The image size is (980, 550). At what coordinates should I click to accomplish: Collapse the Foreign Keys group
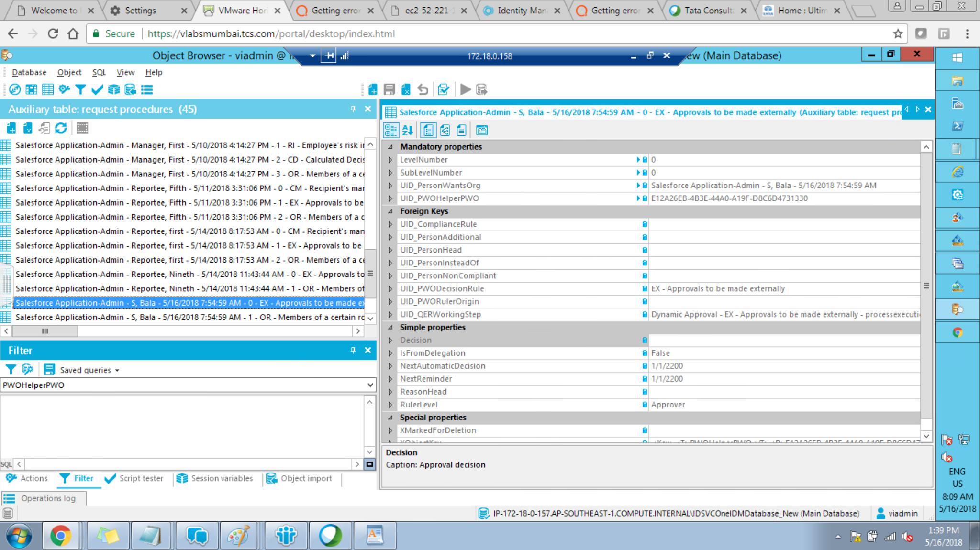coord(390,211)
